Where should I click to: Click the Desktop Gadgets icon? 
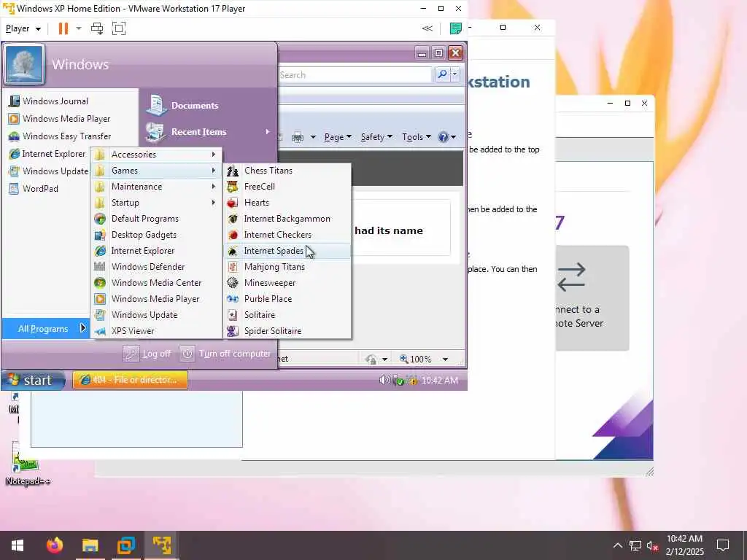(99, 235)
